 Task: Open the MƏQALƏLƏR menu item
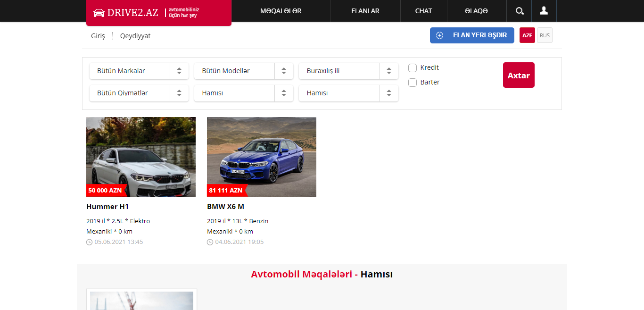(x=281, y=10)
